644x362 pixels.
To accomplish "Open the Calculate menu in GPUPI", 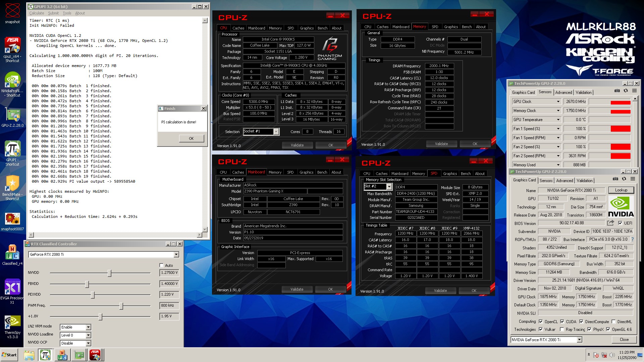I will click(37, 13).
